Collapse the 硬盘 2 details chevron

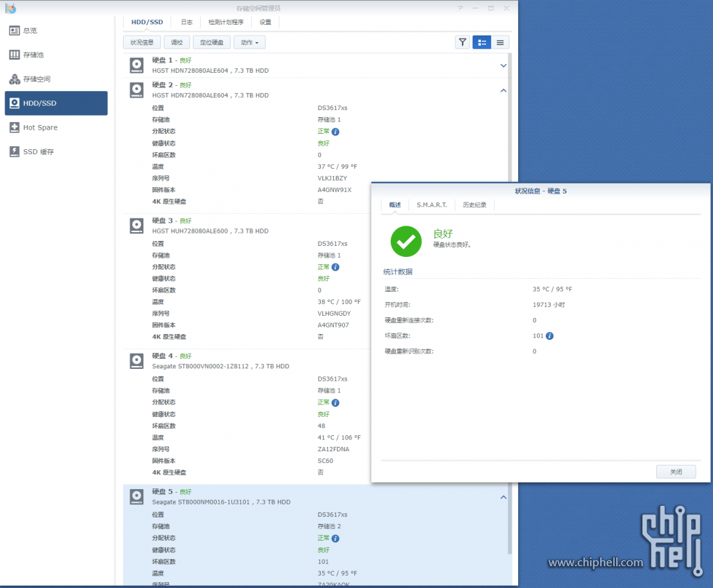coord(503,90)
